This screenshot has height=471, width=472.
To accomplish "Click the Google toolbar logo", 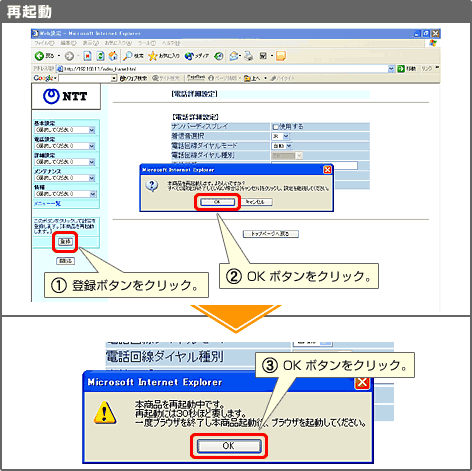I will tap(43, 78).
